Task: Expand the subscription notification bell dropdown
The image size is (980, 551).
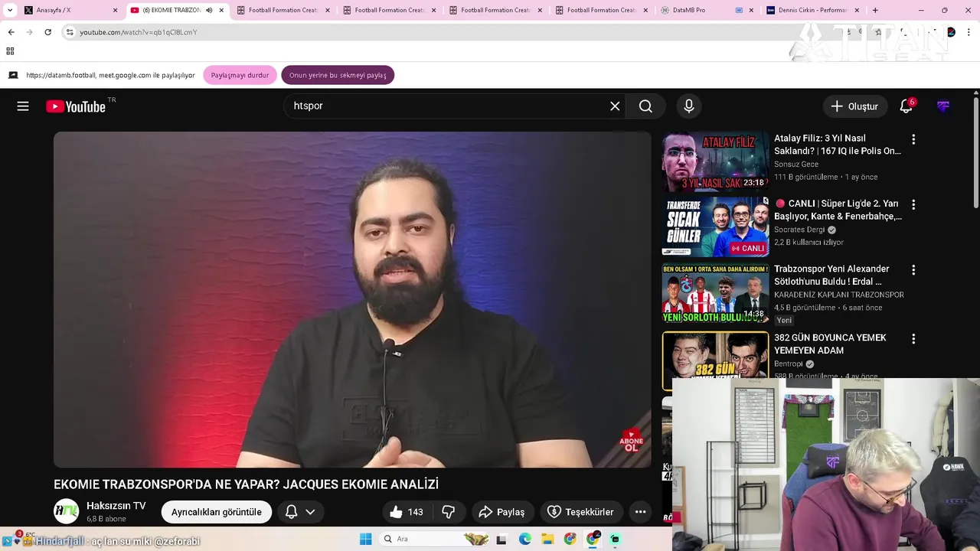Action: [x=300, y=512]
